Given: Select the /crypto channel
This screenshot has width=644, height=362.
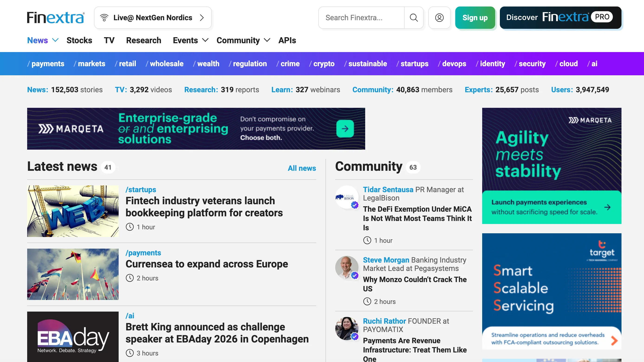Looking at the screenshot, I should tap(322, 63).
